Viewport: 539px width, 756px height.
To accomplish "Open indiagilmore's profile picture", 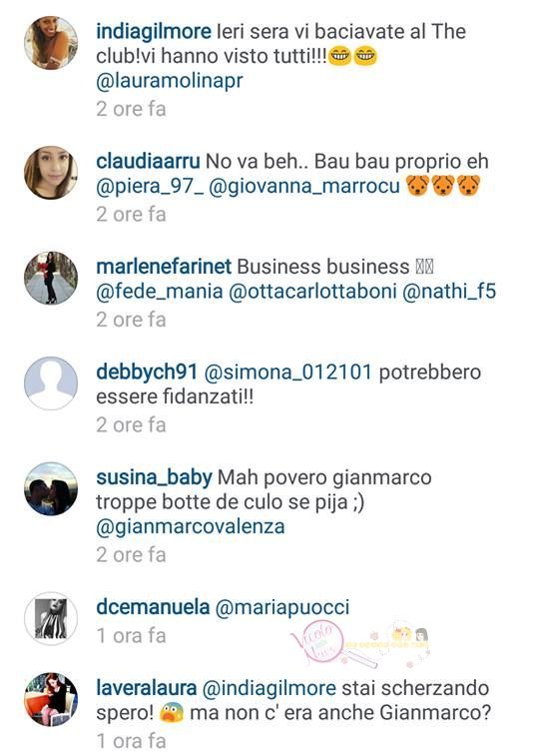I will pos(51,43).
